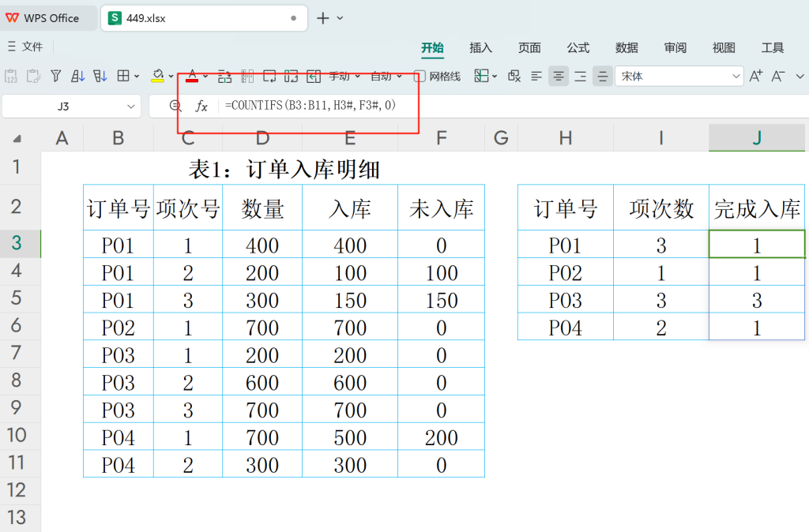Click the plus new tab button

pyautogui.click(x=323, y=18)
